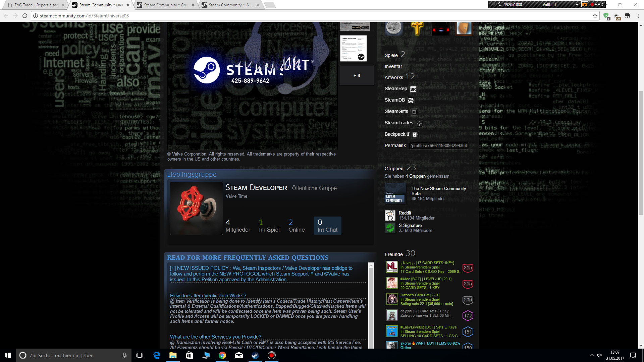Open SteamRep profile link icon
644x362 pixels.
[413, 89]
